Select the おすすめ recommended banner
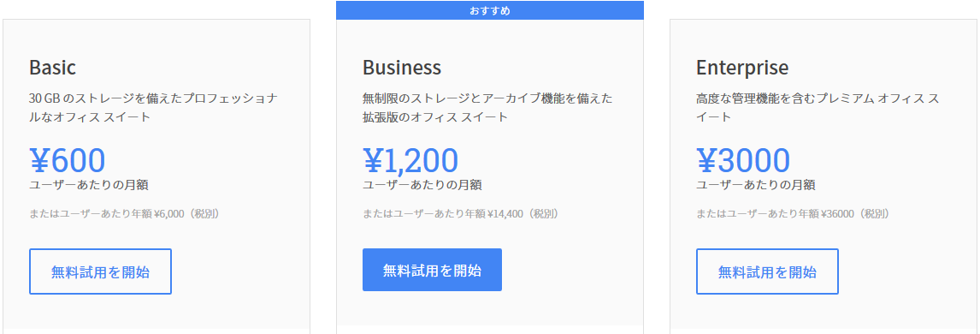980x334 pixels. [490, 10]
